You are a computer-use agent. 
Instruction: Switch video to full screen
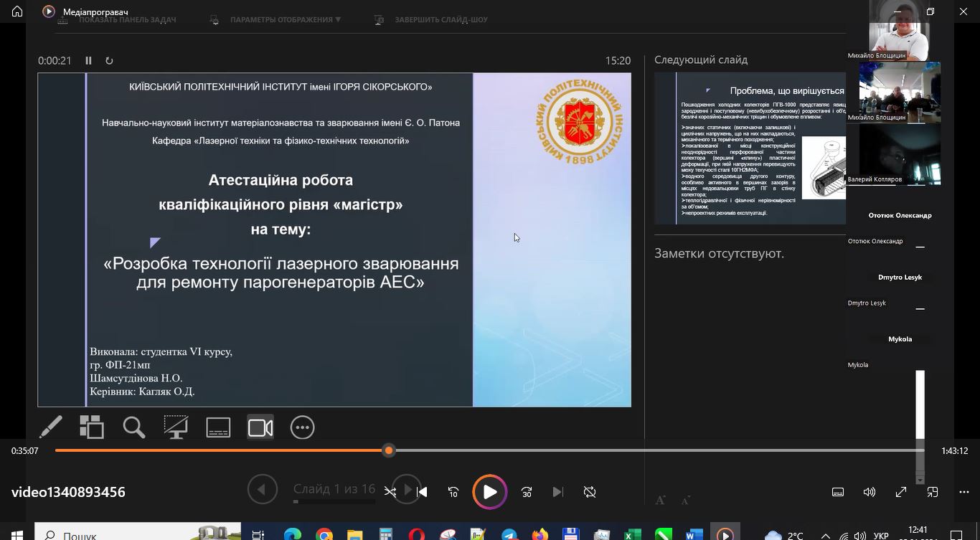pyautogui.click(x=901, y=492)
